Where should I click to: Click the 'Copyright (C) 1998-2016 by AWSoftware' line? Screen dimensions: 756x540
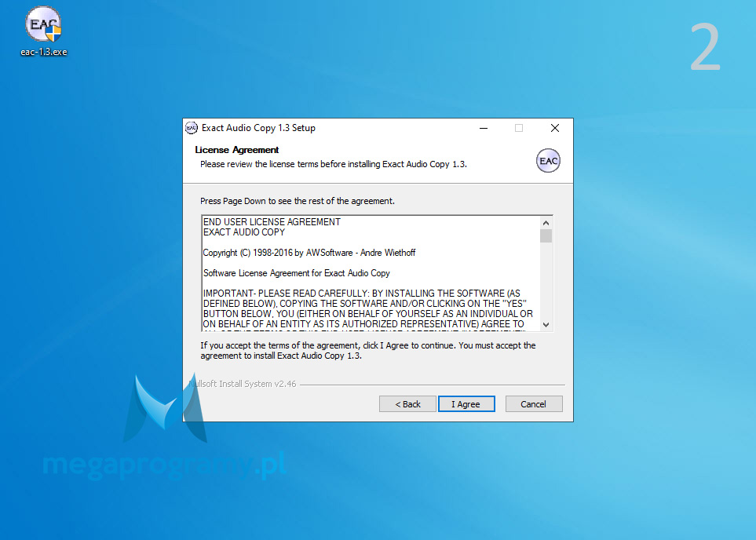(309, 253)
